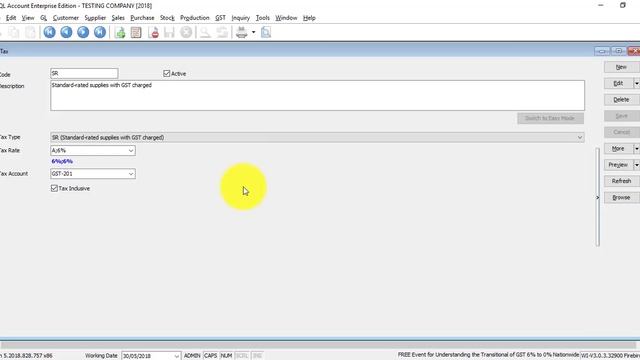Viewport: 640px width, 360px height.
Task: Click the Preview button
Action: (x=618, y=165)
